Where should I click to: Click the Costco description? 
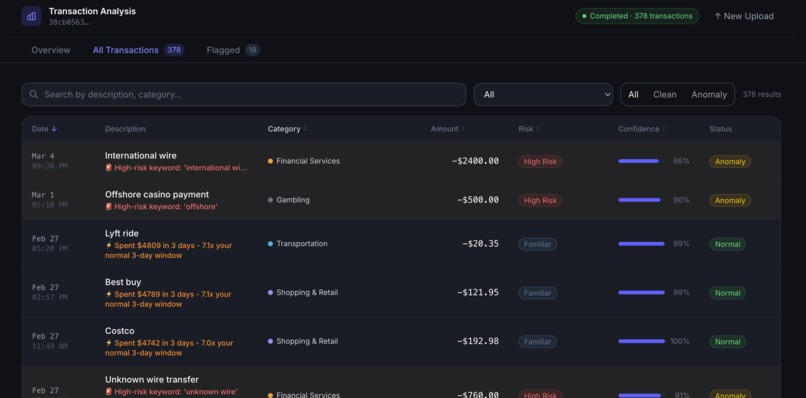(120, 331)
